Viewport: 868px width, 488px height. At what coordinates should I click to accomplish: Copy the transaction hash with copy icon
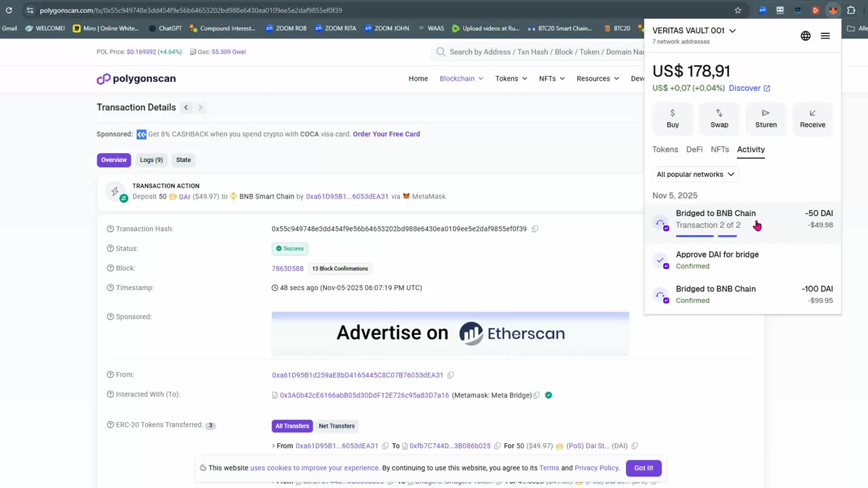click(535, 229)
